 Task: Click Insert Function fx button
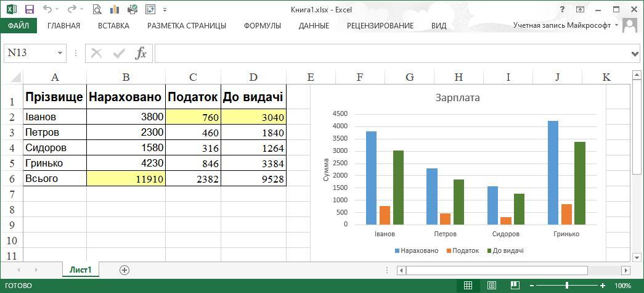coord(141,53)
